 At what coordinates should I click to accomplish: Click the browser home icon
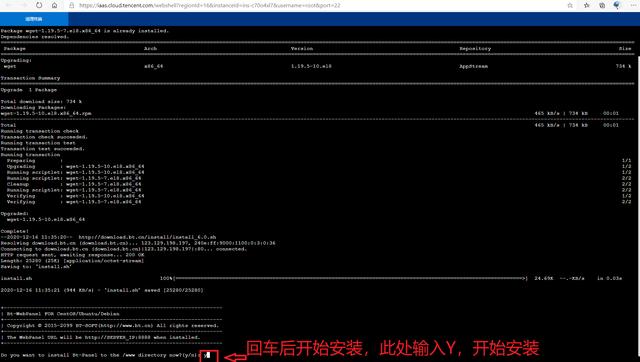pos(54,5)
